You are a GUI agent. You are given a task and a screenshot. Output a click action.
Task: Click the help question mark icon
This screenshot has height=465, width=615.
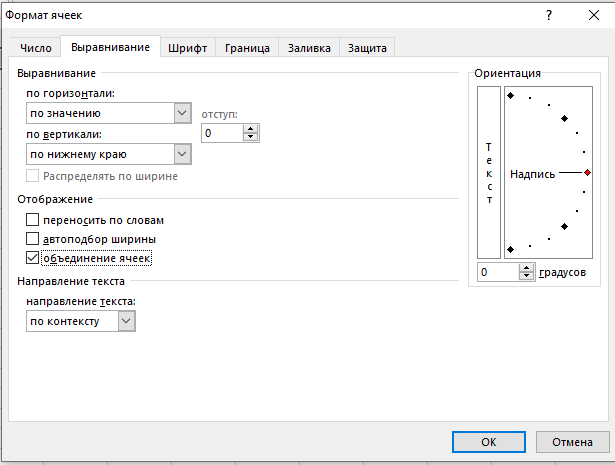tap(549, 15)
